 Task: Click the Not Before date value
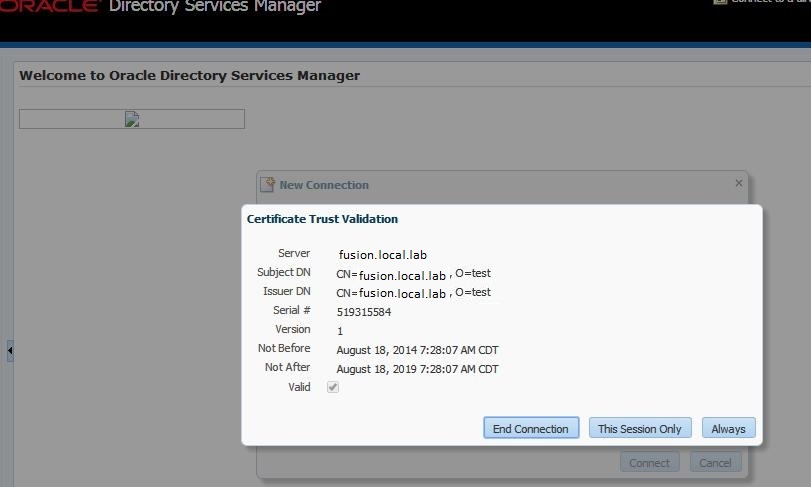point(417,350)
